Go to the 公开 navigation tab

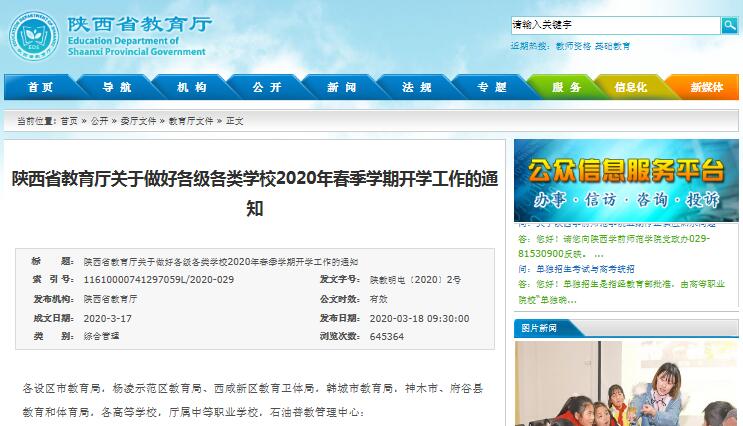(x=266, y=87)
